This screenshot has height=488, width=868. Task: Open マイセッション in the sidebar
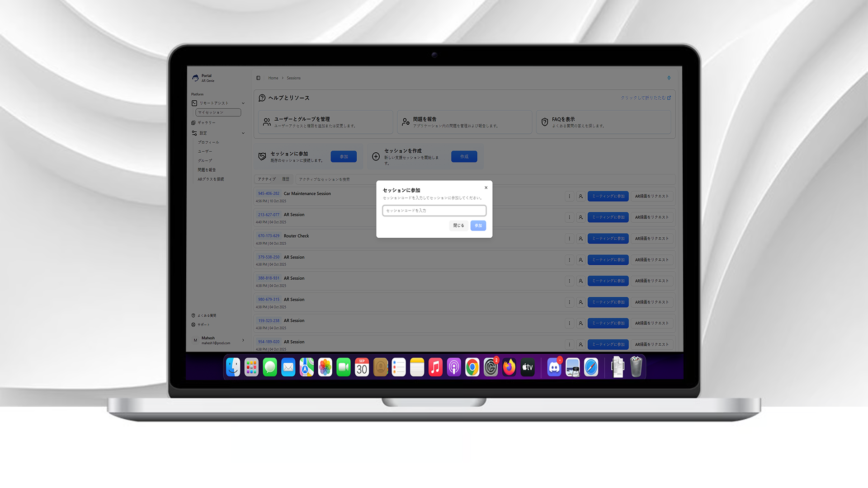[218, 113]
